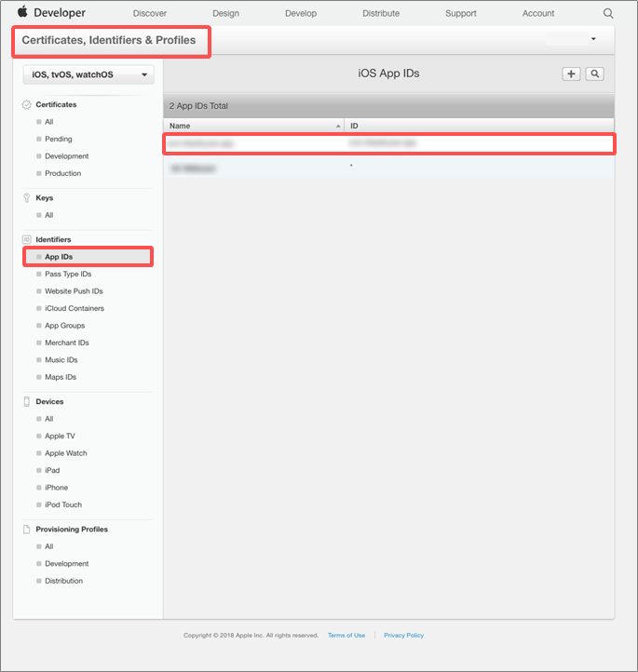Open Music IDs
The height and width of the screenshot is (672, 638).
tap(61, 359)
